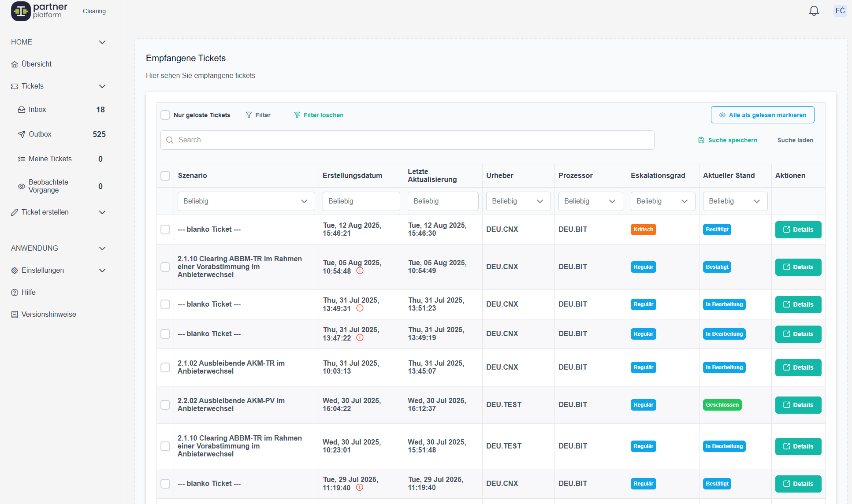
Task: Enable the Nur gelöste Tickets checkbox
Action: [x=165, y=115]
